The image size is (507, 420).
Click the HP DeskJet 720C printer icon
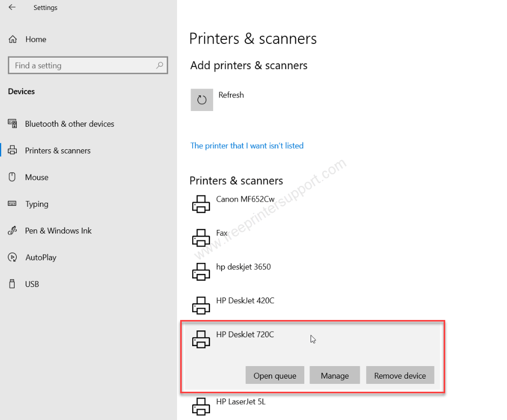[201, 339]
